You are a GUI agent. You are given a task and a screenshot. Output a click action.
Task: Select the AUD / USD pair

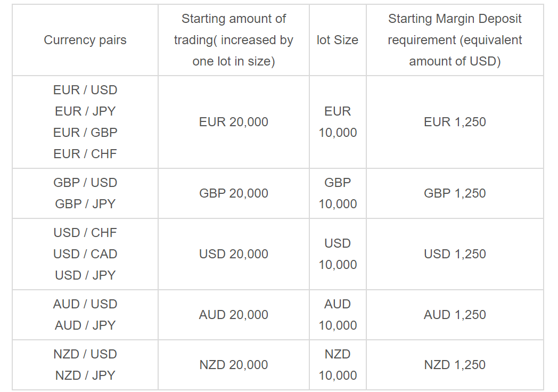click(x=85, y=304)
